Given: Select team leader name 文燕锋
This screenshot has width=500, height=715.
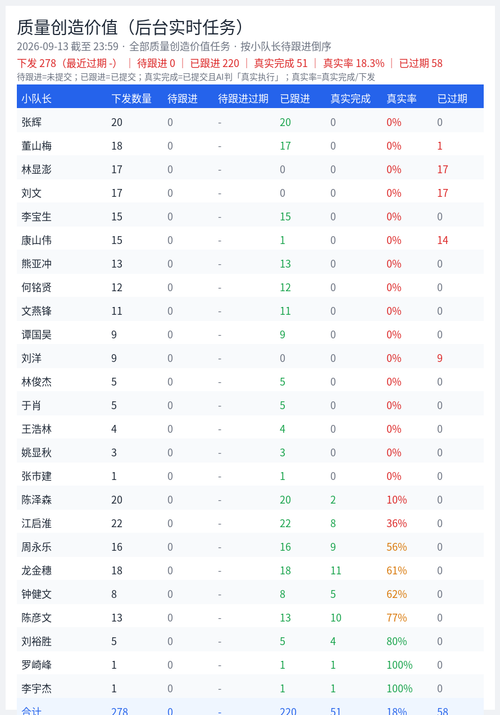Looking at the screenshot, I should [36, 311].
